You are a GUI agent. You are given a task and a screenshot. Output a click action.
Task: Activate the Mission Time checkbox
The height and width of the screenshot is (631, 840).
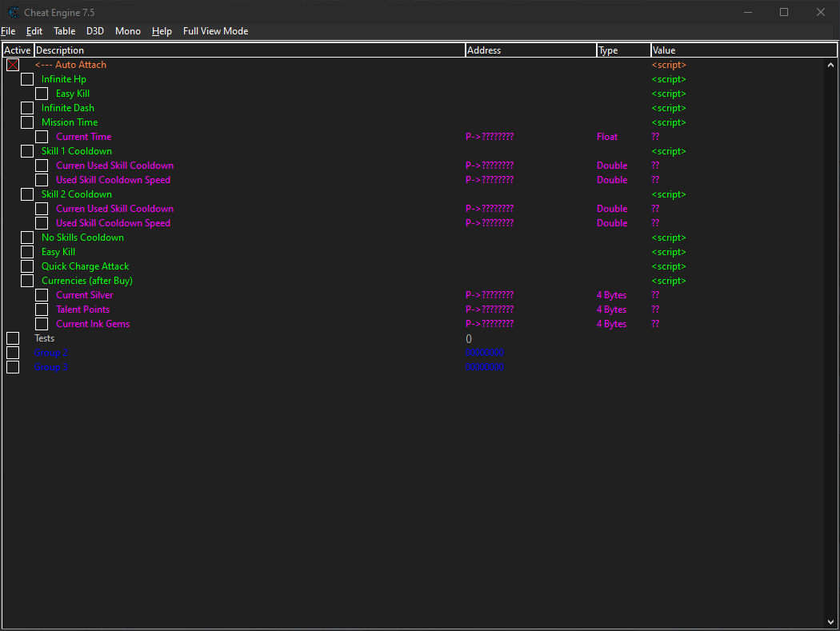(27, 122)
